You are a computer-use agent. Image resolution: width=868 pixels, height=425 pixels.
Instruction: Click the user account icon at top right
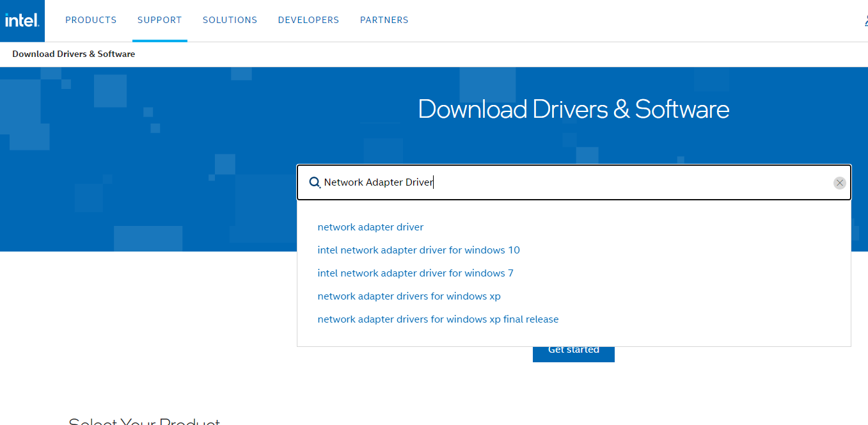point(865,20)
